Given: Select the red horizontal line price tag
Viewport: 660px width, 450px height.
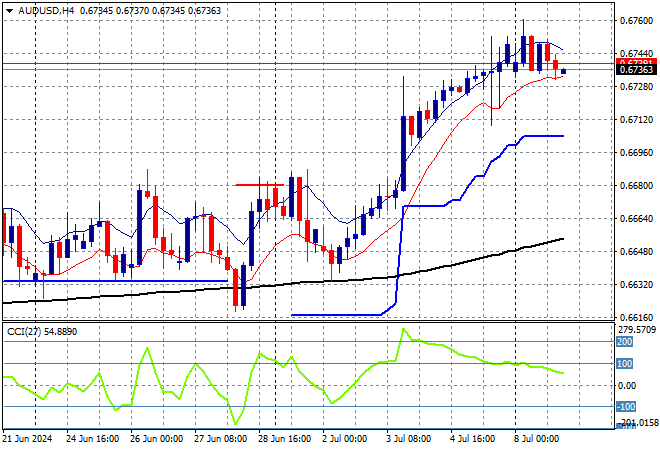Looking at the screenshot, I should coord(636,63).
